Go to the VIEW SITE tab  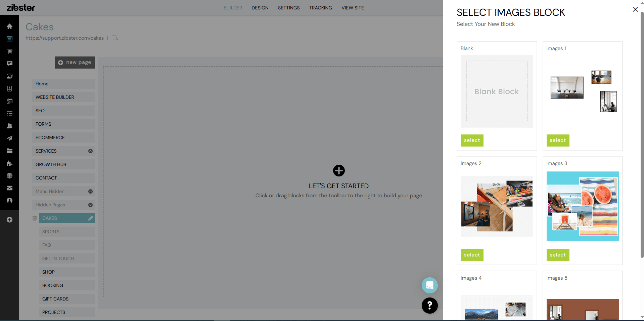tap(353, 8)
